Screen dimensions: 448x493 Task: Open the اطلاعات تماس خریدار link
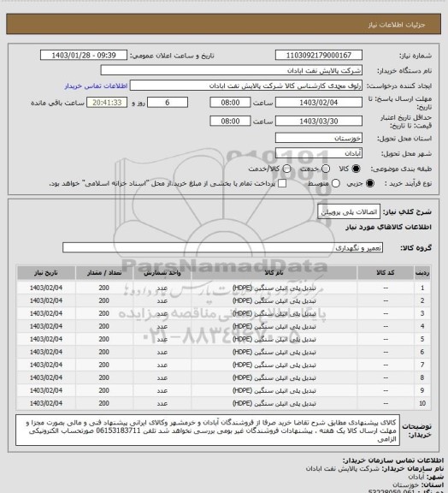click(x=96, y=86)
